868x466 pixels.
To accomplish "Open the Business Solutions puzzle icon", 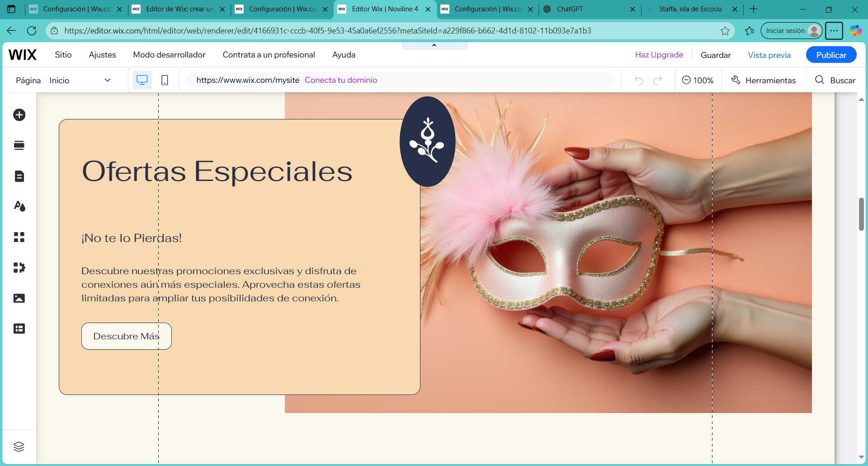I will tap(19, 267).
